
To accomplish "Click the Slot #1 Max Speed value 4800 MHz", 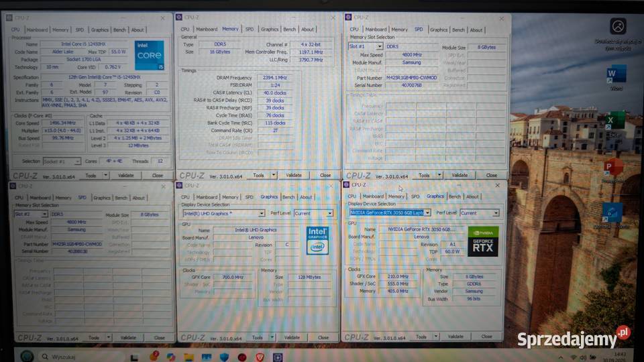I will (411, 54).
